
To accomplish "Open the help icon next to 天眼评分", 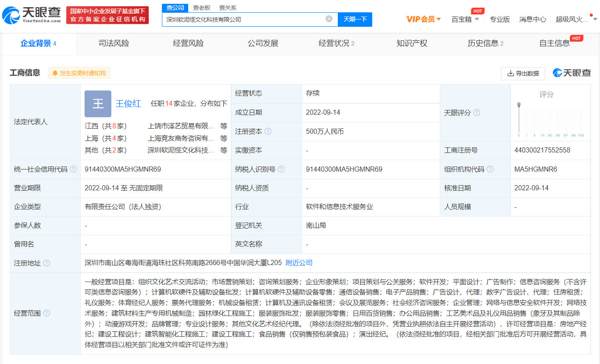I will tap(476, 113).
